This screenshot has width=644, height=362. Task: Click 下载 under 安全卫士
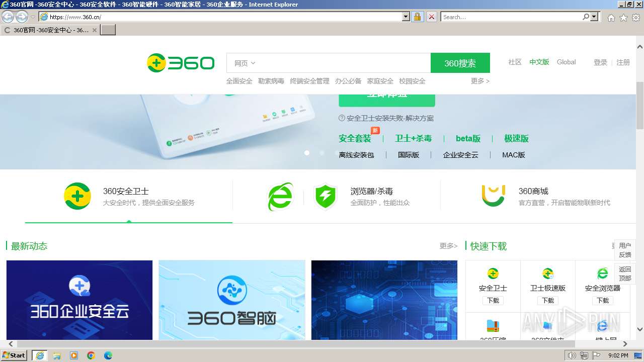493,301
